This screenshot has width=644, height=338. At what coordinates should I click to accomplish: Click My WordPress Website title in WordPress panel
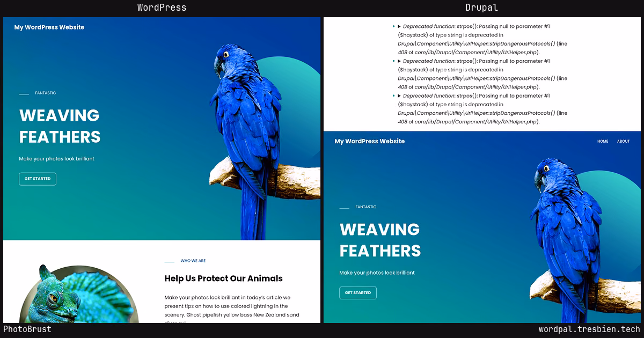click(x=49, y=27)
